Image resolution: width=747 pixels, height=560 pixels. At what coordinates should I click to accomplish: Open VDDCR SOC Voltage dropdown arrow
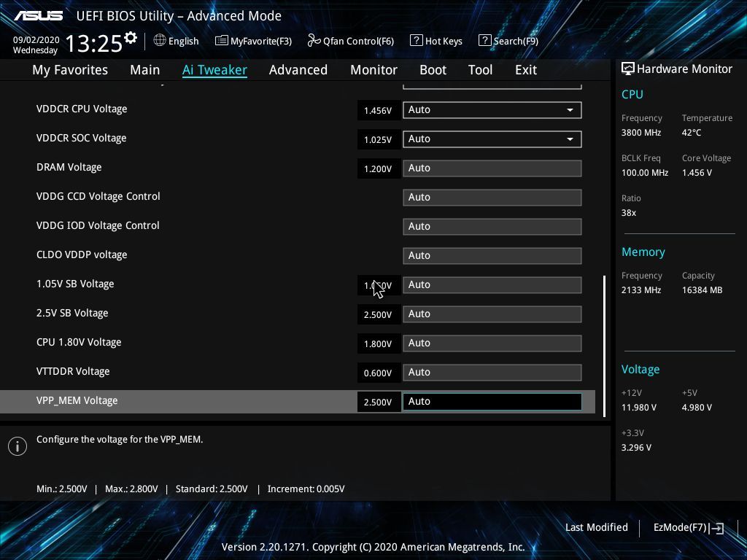[570, 139]
